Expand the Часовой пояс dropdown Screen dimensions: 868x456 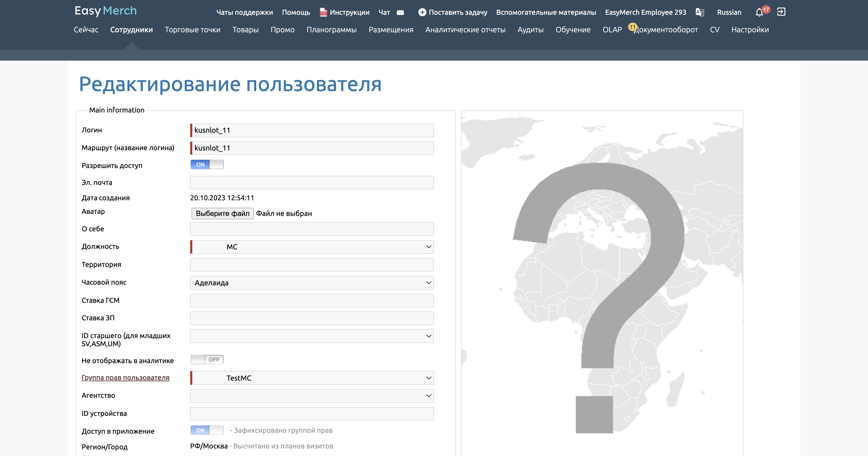click(x=312, y=283)
